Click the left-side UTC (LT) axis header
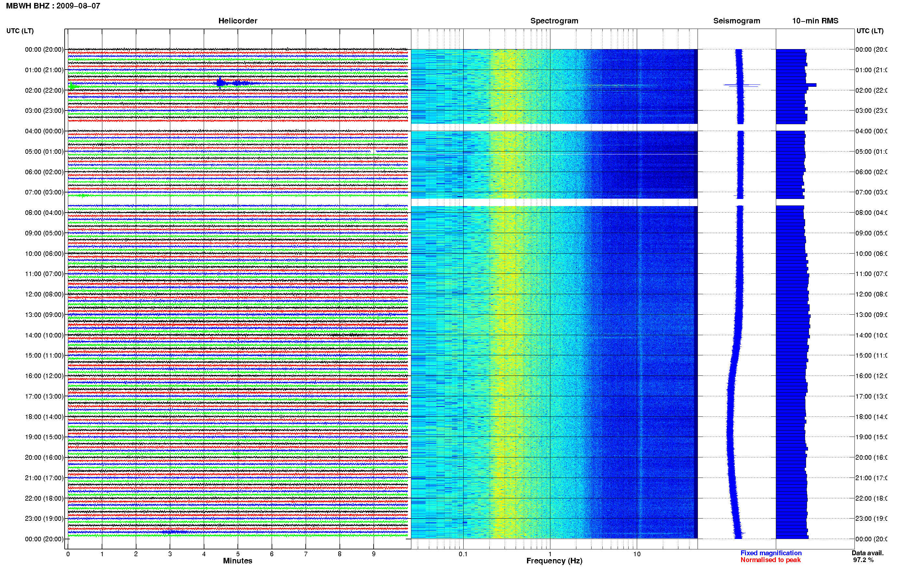Viewport: 924px width, 578px height. 20,31
